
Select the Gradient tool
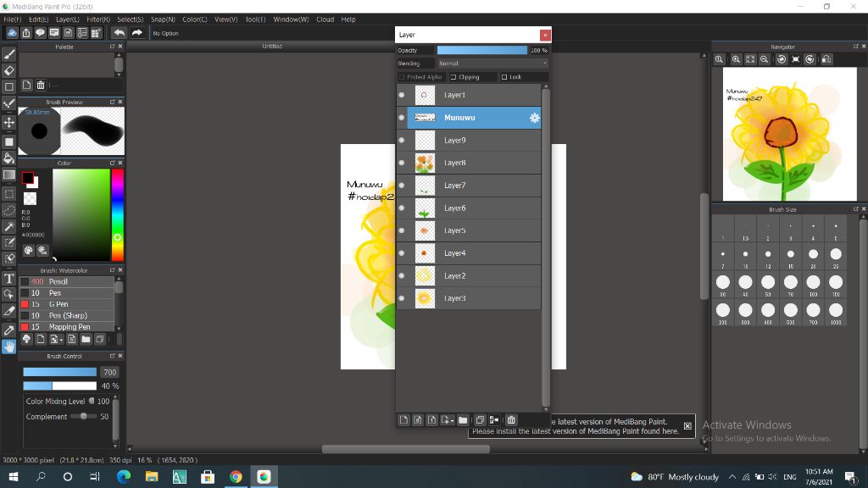click(8, 175)
